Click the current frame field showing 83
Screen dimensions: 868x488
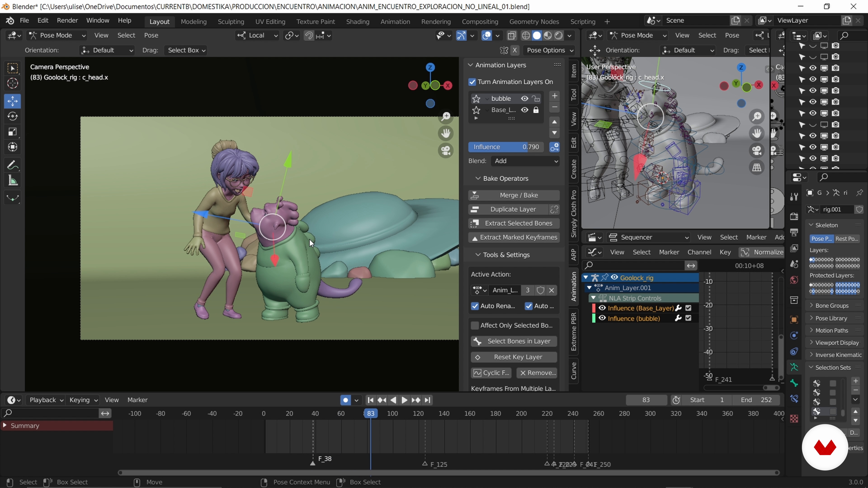[646, 400]
